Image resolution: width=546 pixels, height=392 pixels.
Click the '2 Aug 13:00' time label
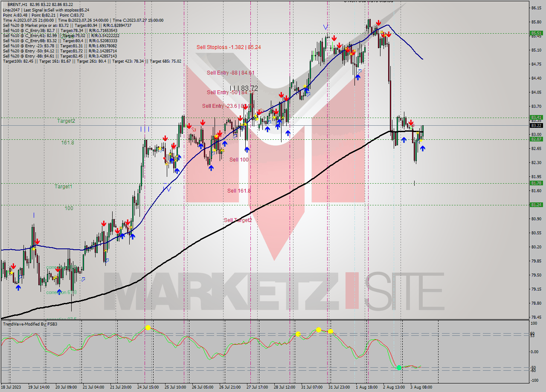click(x=394, y=387)
